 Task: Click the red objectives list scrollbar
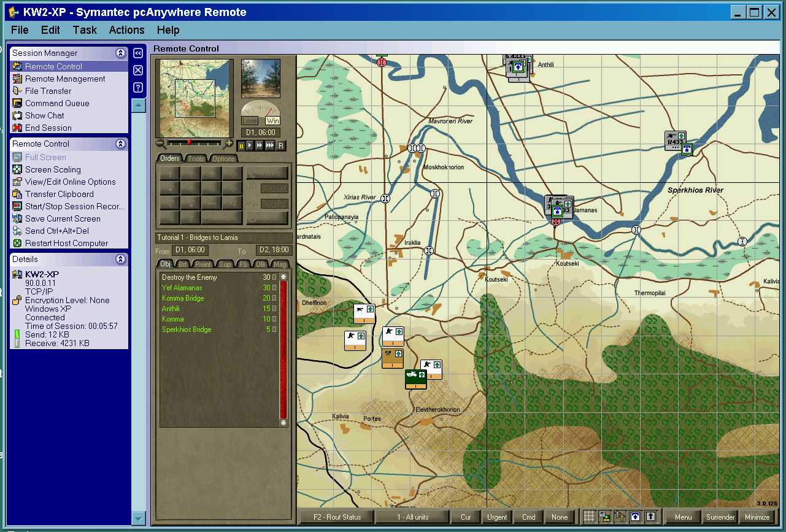click(x=283, y=350)
